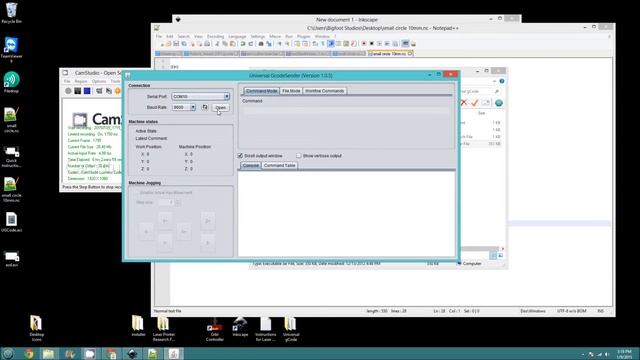The image size is (640, 360).
Task: Switch to the Command Mode tab
Action: (262, 91)
